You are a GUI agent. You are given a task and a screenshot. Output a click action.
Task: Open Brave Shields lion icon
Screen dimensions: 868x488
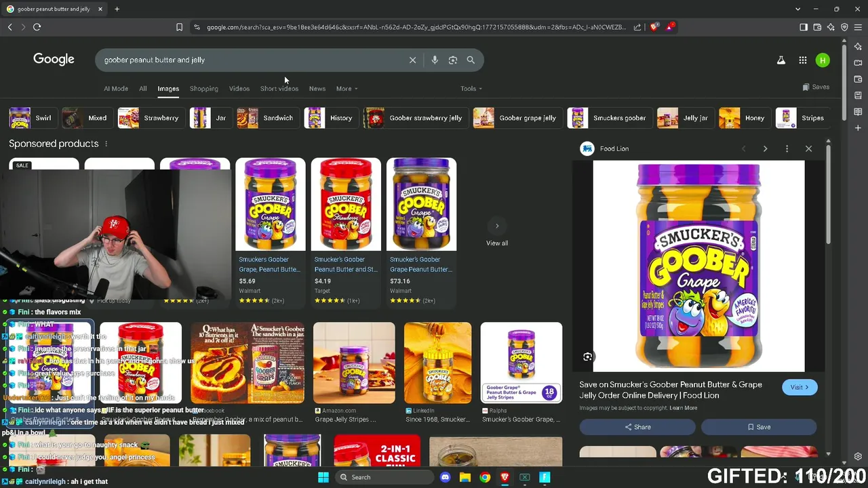coord(654,27)
